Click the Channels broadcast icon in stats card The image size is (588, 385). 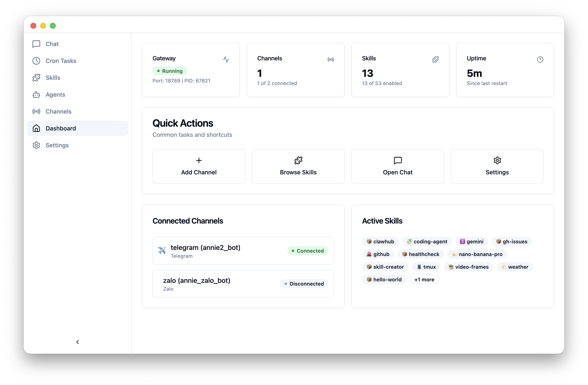point(331,60)
